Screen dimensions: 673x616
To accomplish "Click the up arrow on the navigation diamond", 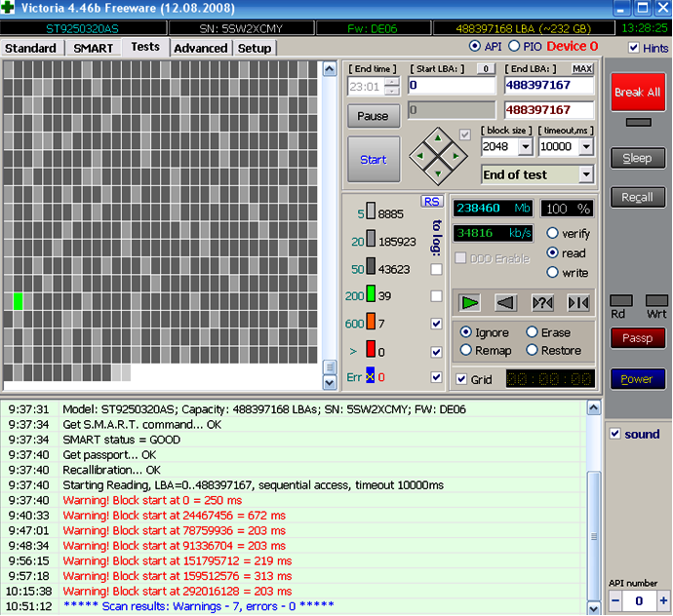I will (438, 138).
